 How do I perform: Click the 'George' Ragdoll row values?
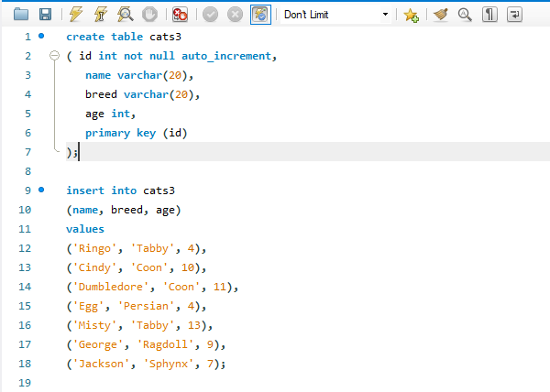click(146, 344)
